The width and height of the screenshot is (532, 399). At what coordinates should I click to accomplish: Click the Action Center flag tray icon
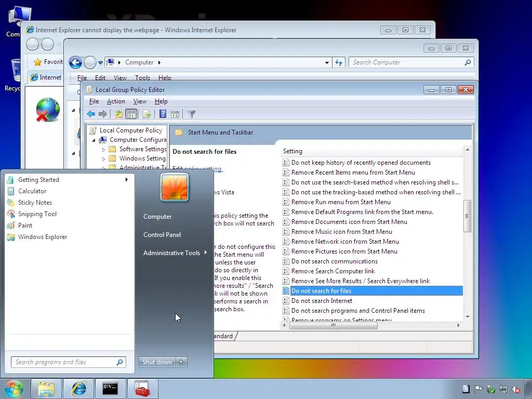click(478, 389)
